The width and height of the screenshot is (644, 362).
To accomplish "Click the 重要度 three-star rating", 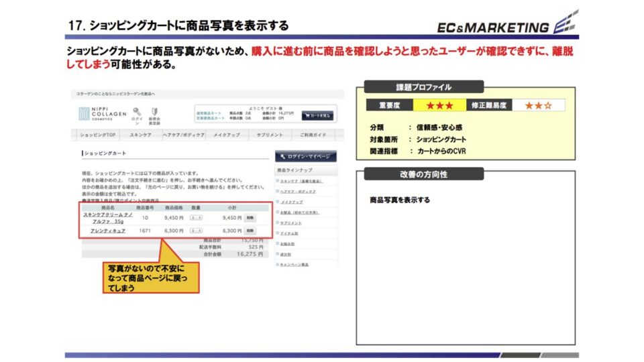I will (439, 105).
